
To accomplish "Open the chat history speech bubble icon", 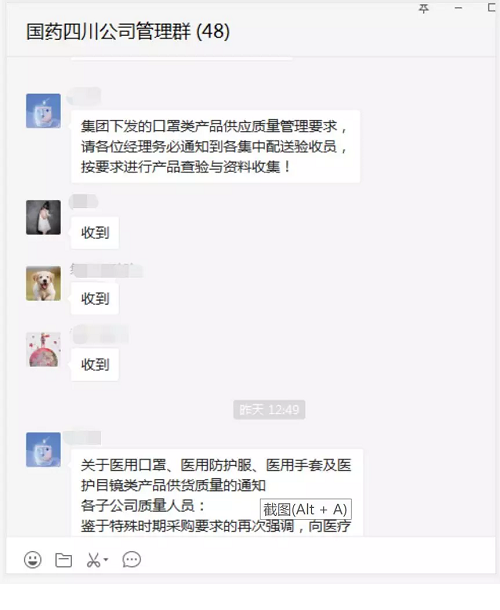I will (132, 560).
